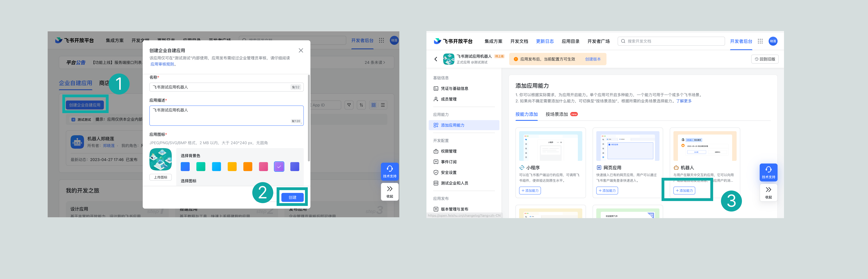Click the 晓莲 user avatar in the left window

coord(394,40)
